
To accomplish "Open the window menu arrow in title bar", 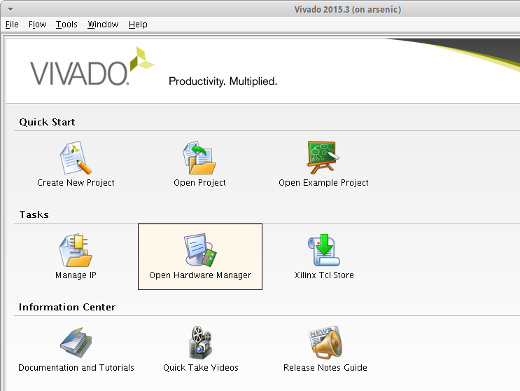I will (x=10, y=9).
